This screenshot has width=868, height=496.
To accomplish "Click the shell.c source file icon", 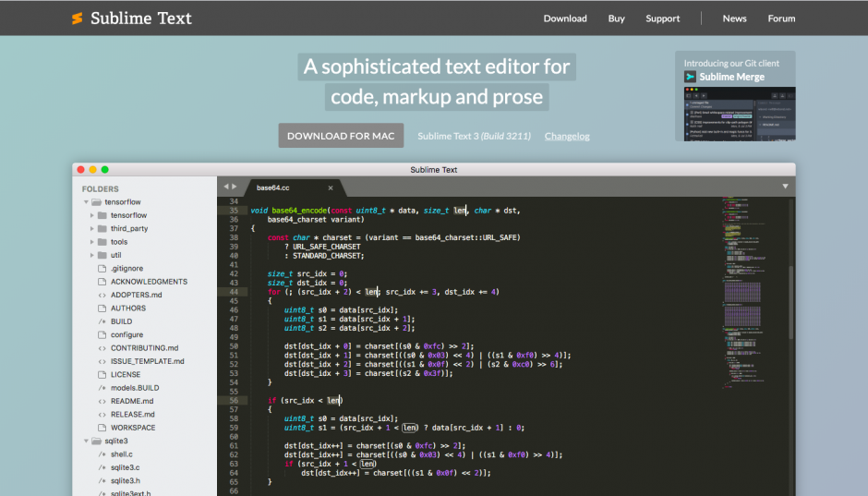I will pos(102,454).
